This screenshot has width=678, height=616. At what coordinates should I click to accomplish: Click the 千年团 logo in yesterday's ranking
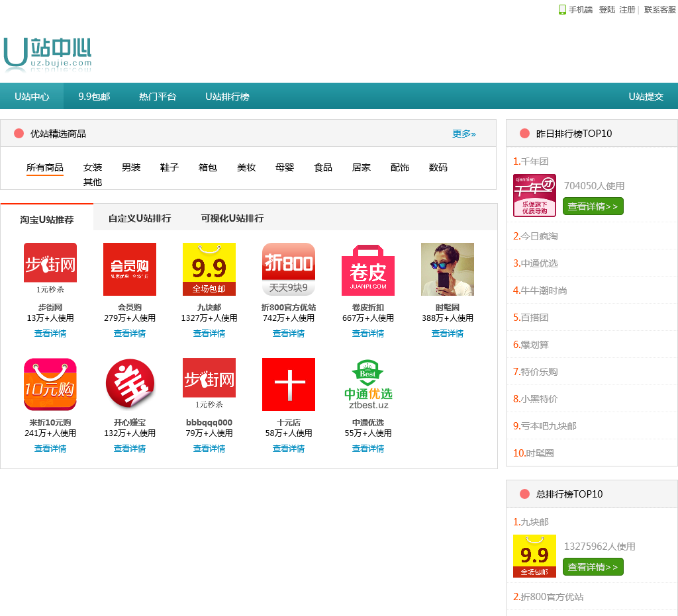coord(534,195)
